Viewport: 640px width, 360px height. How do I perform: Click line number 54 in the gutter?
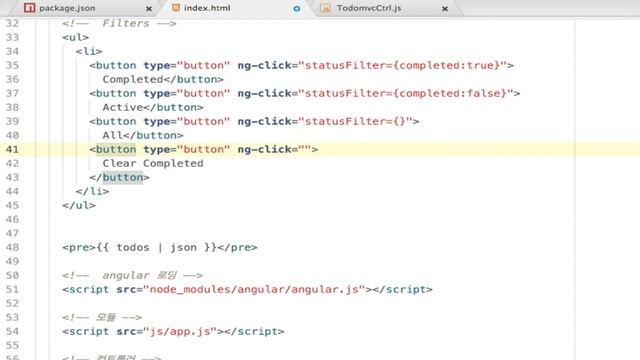point(12,331)
